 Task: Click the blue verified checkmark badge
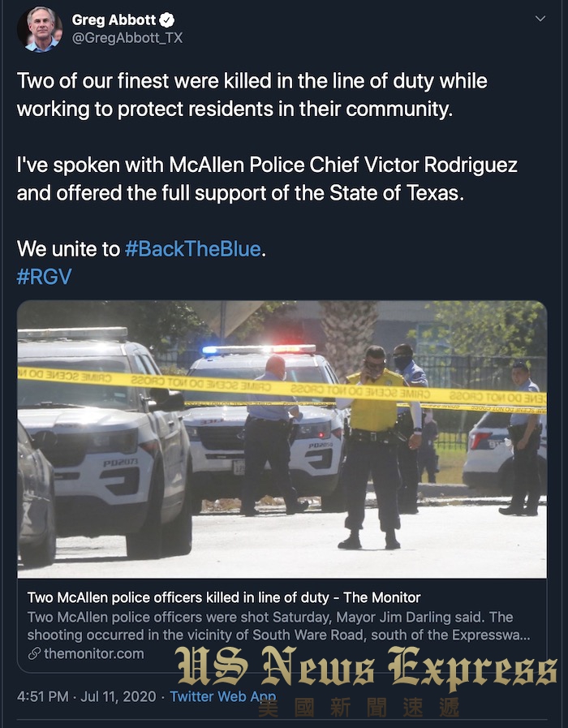click(167, 20)
